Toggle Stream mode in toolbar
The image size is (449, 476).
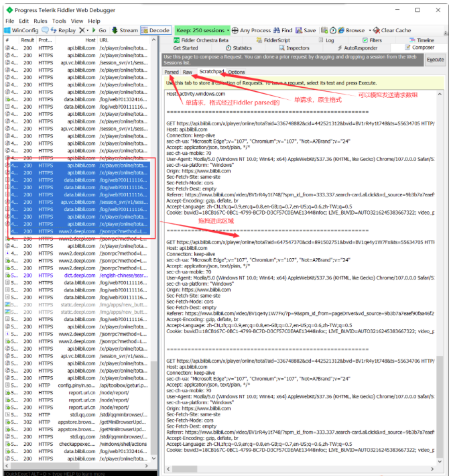click(x=125, y=30)
